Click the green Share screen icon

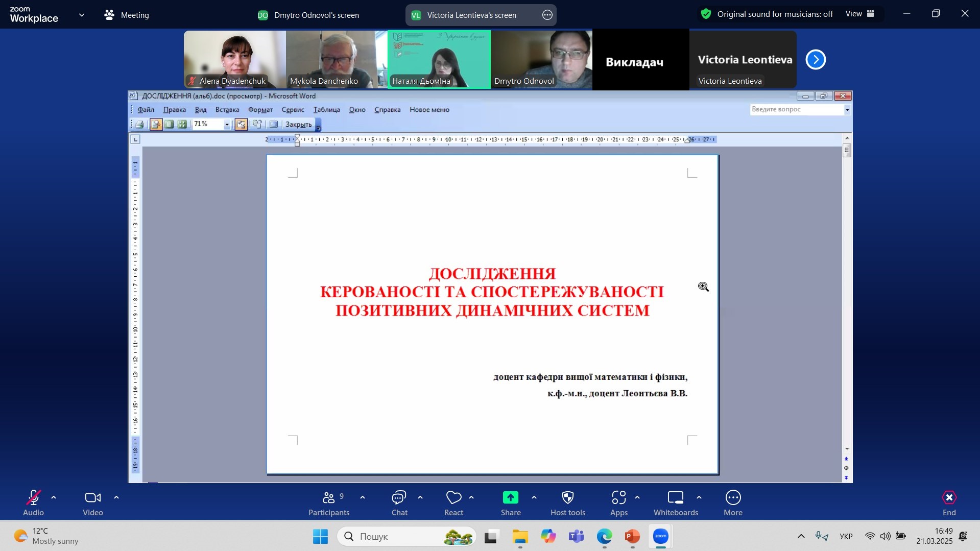tap(510, 498)
